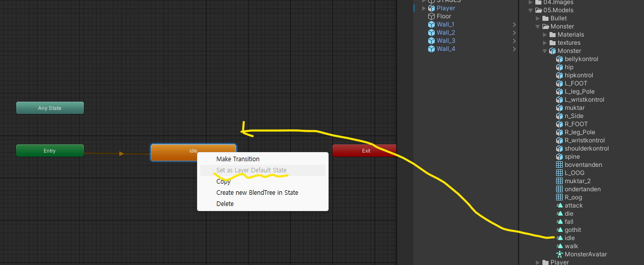Image resolution: width=644 pixels, height=265 pixels.
Task: Click the L_FOOT object icon
Action: tap(560, 83)
